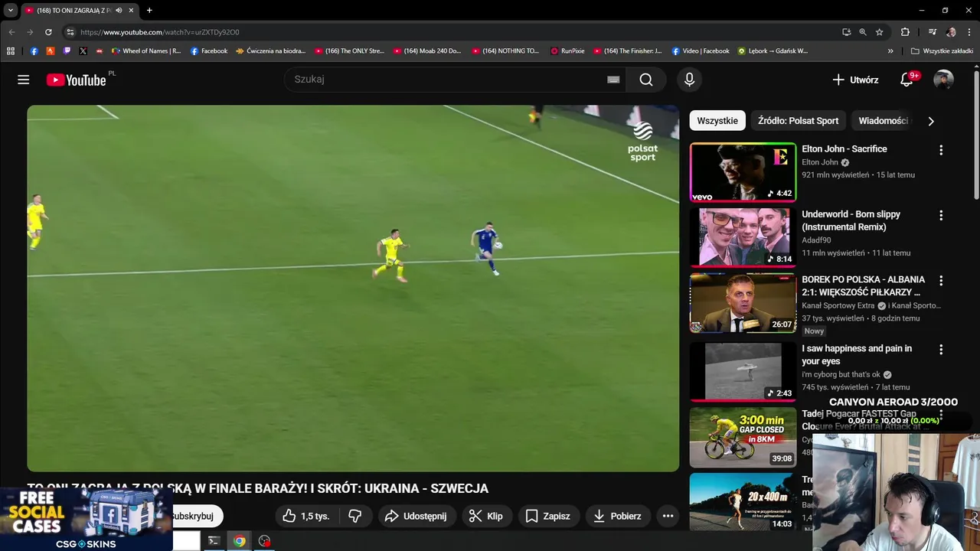Open media controls icon in Chrome toolbar

coord(932,32)
